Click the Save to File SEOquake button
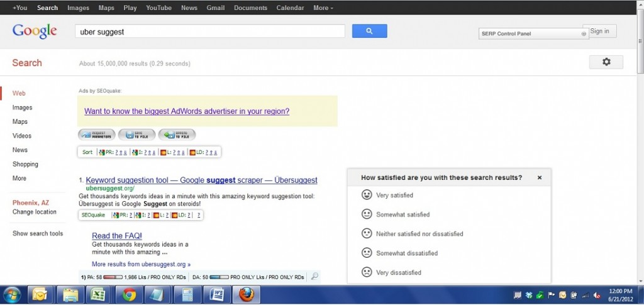644x305 pixels. point(136,135)
